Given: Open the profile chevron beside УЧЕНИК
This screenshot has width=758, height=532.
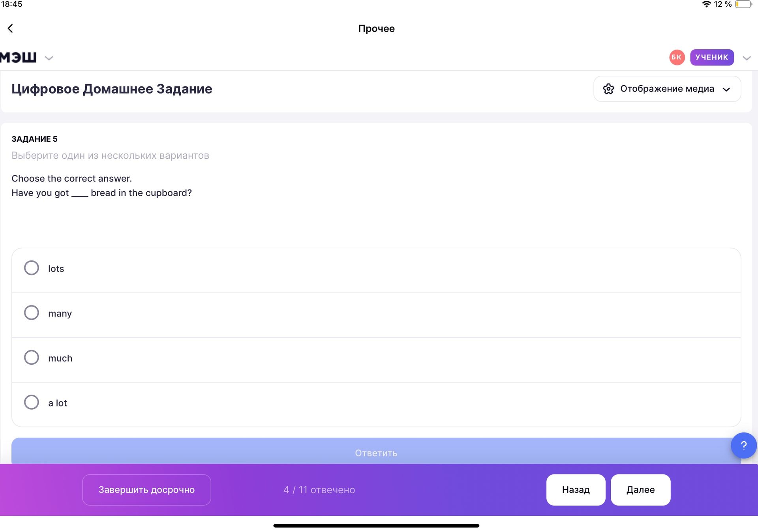Looking at the screenshot, I should (x=746, y=58).
